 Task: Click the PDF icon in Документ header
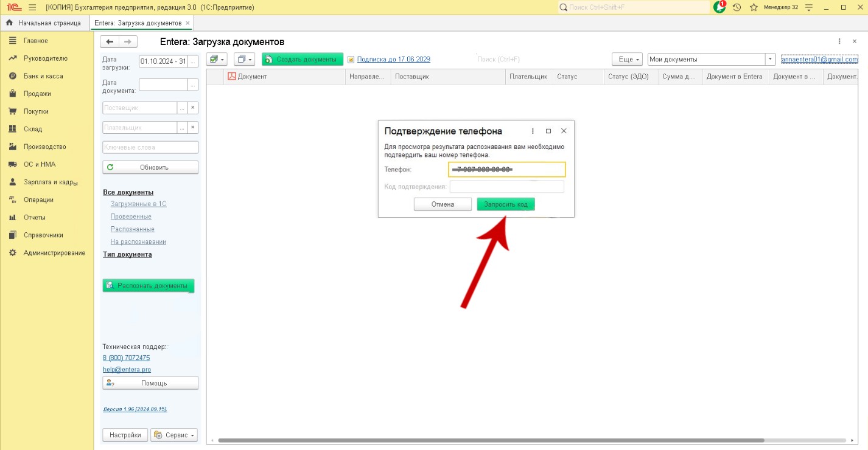(x=231, y=77)
